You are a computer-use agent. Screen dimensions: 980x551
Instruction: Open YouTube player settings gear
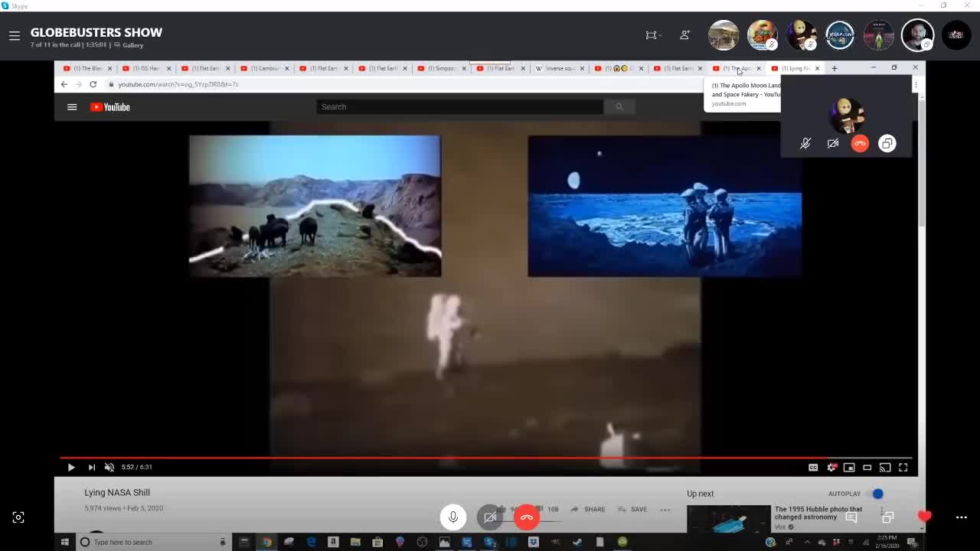tap(831, 468)
